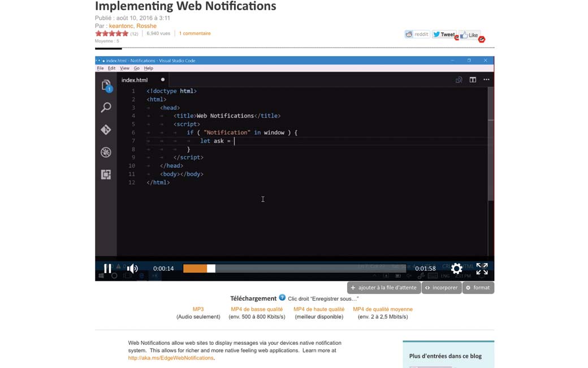
Task: Pause the video playback
Action: [107, 268]
